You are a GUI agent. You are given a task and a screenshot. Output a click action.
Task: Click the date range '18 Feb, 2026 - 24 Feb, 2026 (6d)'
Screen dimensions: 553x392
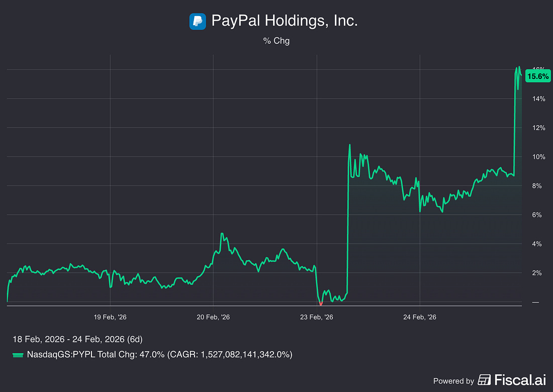tap(77, 339)
